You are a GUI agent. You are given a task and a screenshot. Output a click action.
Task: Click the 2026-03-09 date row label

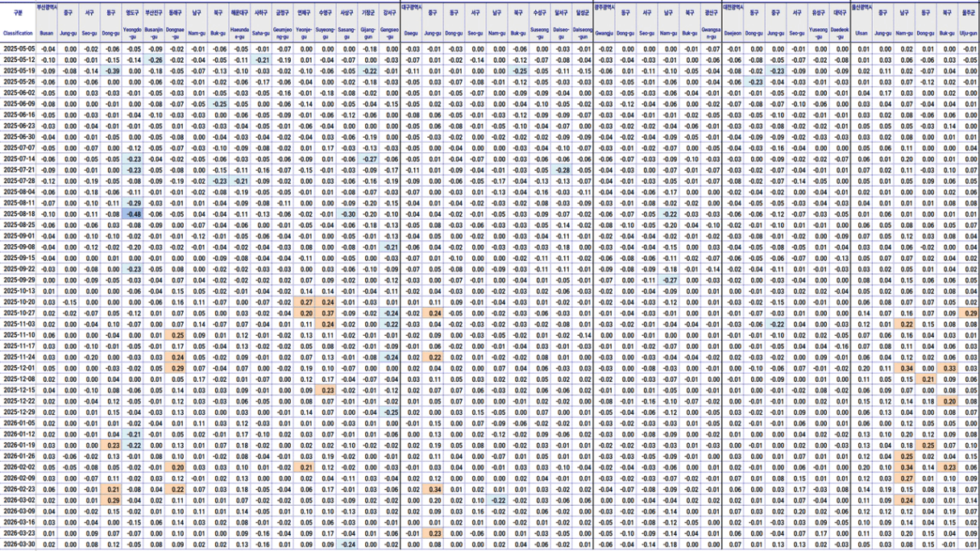tap(19, 511)
